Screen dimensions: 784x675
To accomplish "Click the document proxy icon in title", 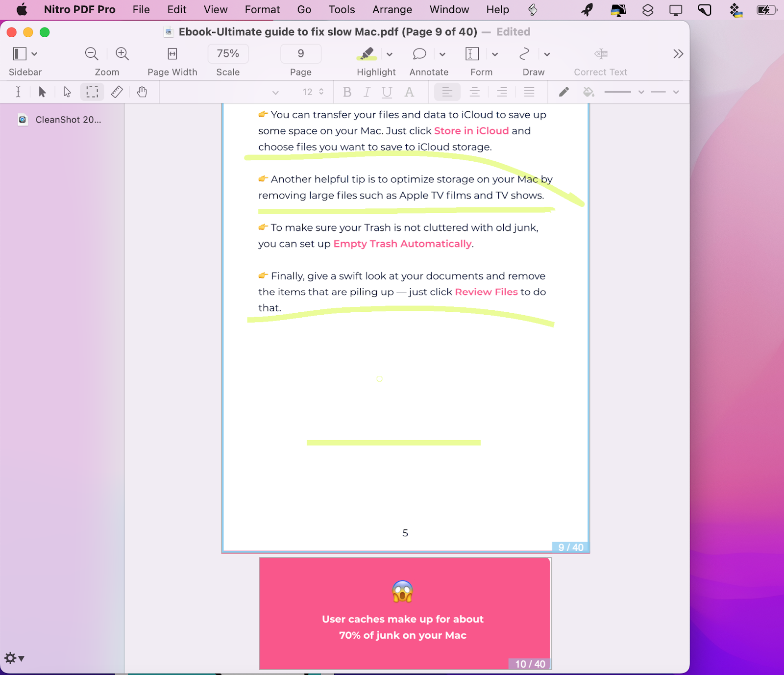I will [x=169, y=32].
